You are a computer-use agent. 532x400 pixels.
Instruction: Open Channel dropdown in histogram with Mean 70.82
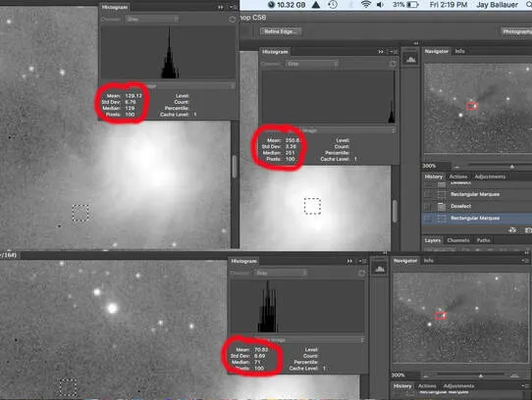coord(281,273)
